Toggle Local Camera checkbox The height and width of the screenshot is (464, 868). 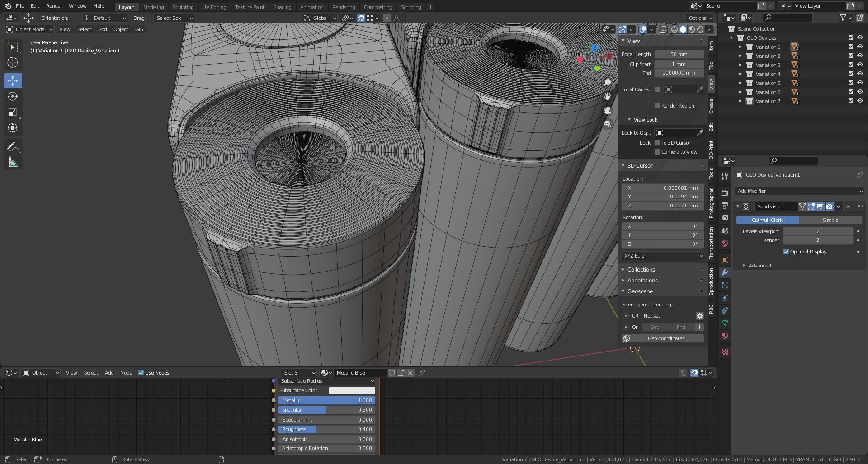point(657,89)
